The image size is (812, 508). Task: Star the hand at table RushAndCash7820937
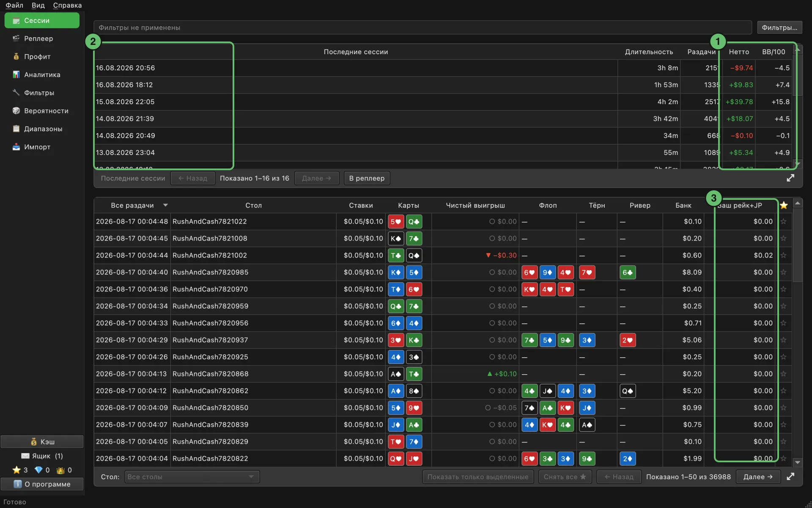tap(784, 340)
